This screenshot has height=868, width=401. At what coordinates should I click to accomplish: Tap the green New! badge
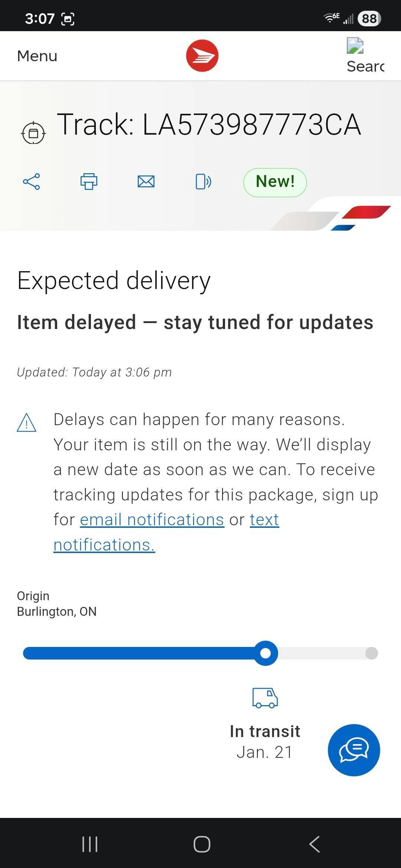coord(275,182)
